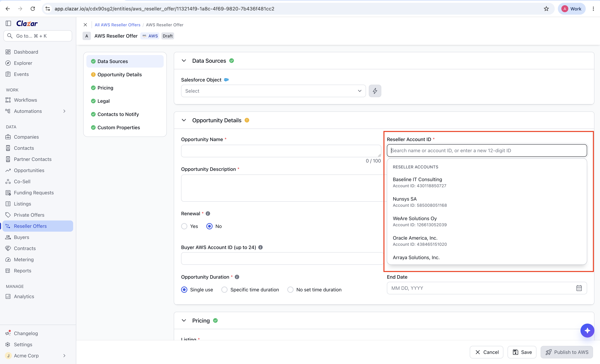Open Changelog in the sidebar
The height and width of the screenshot is (364, 600).
38,333
